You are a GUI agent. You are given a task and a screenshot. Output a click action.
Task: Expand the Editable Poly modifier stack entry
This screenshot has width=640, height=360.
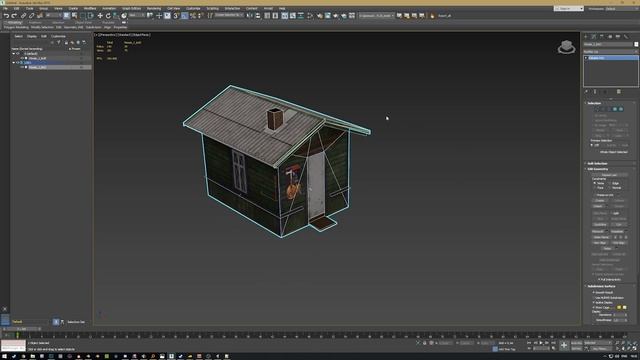[x=586, y=58]
